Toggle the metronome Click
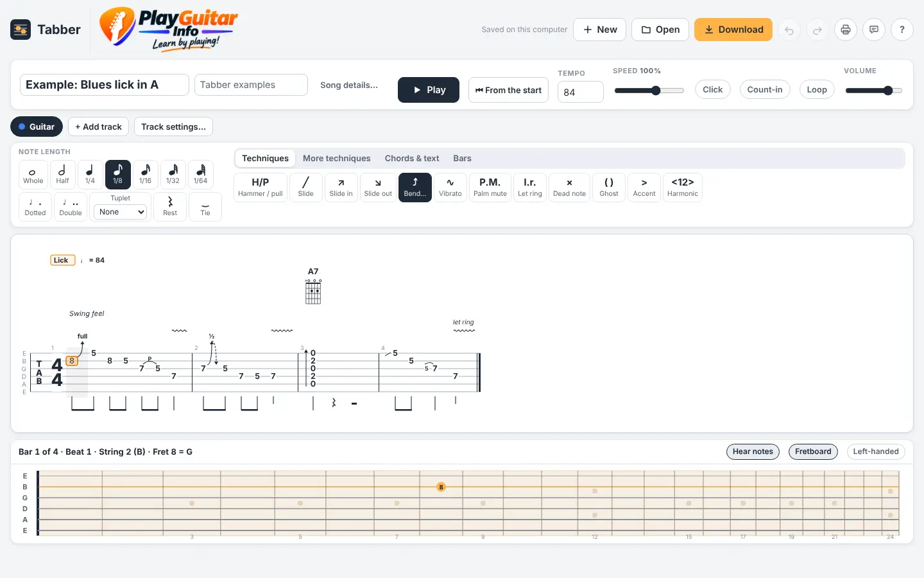Screen dimensions: 924x578 click(x=713, y=89)
